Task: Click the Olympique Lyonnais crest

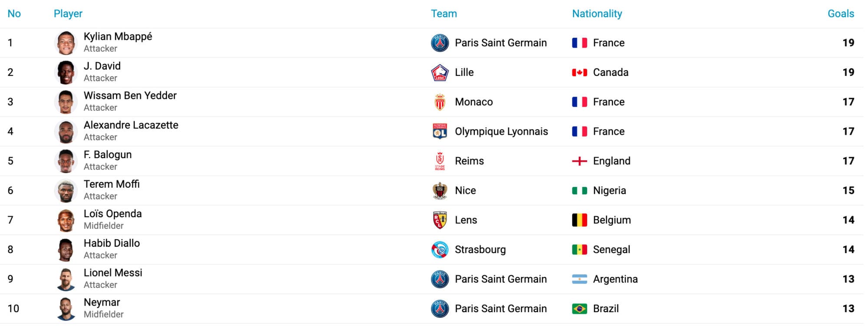Action: [x=440, y=131]
